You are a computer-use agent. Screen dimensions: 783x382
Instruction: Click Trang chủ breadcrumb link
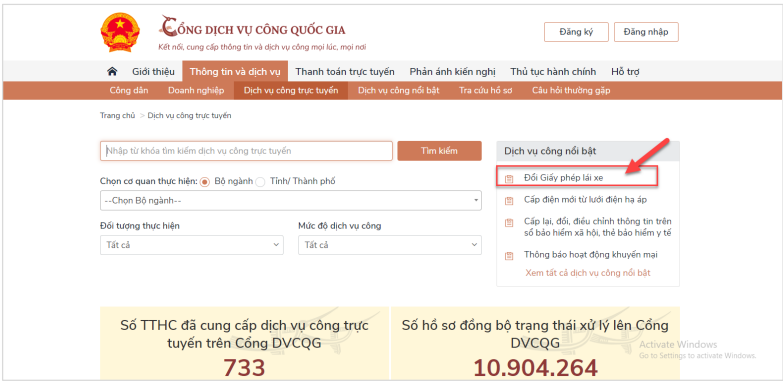click(x=118, y=115)
